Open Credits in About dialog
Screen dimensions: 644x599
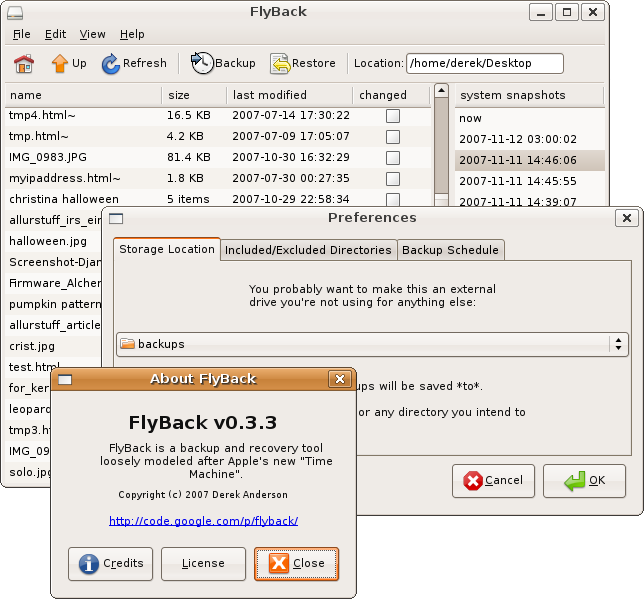coord(110,564)
